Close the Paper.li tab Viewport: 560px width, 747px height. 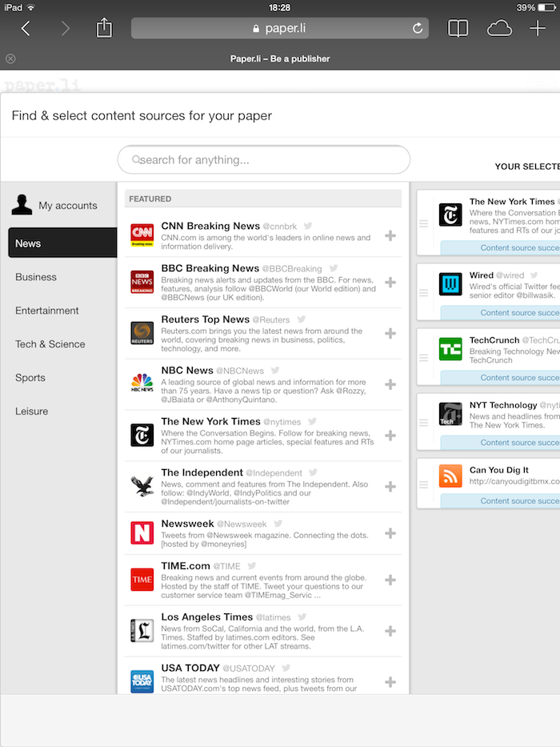[x=10, y=58]
